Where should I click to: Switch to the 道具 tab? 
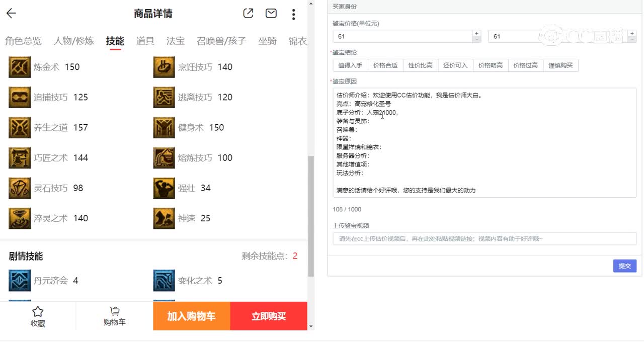(145, 41)
